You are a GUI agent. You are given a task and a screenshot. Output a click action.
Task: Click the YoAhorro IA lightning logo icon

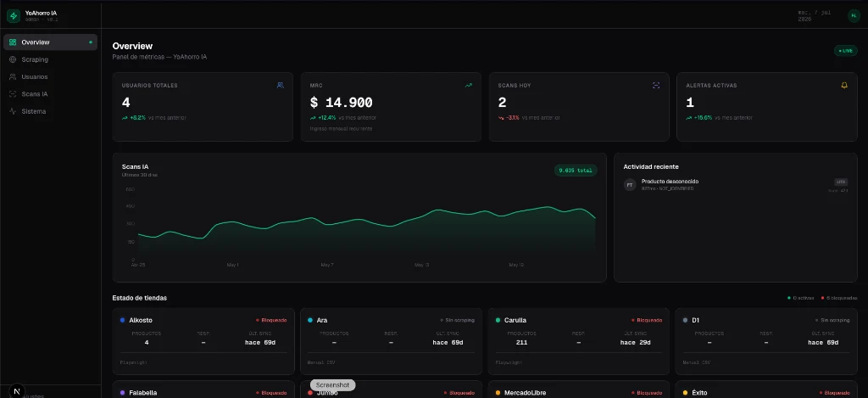(14, 16)
